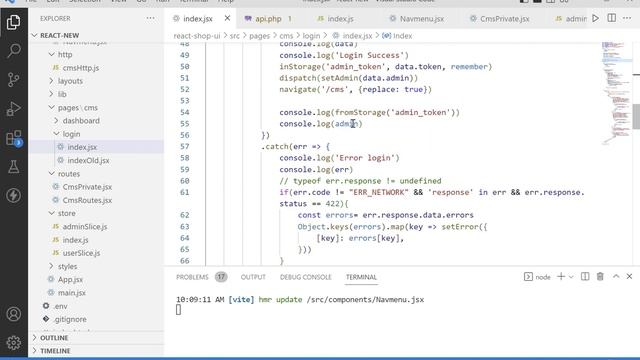The height and width of the screenshot is (360, 640).
Task: Open the Thunder Client lightning icon
Action: point(13,196)
